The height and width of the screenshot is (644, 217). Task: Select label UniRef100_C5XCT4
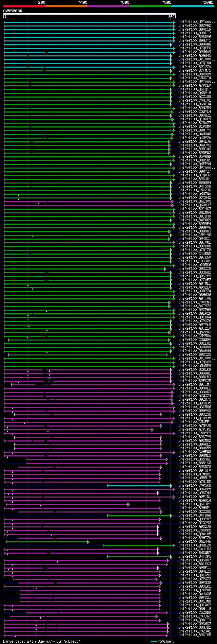click(195, 78)
